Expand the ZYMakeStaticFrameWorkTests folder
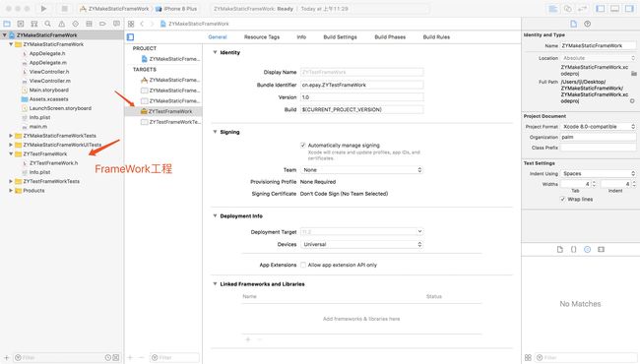Screen dimensions: 640x364 point(11,136)
